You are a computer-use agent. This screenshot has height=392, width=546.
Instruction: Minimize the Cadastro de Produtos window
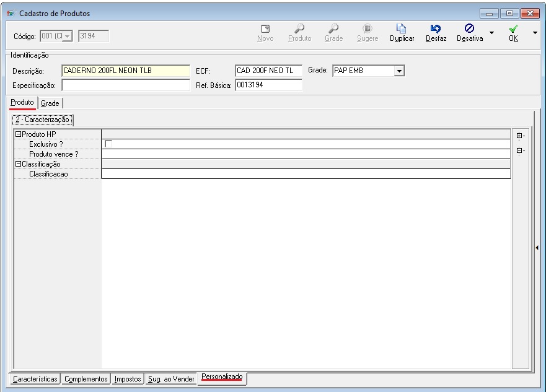[489, 14]
